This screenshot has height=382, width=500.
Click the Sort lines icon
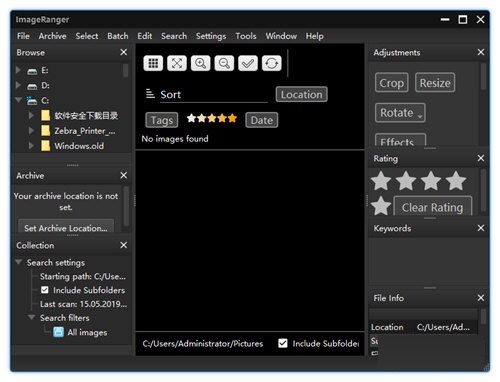click(x=150, y=94)
